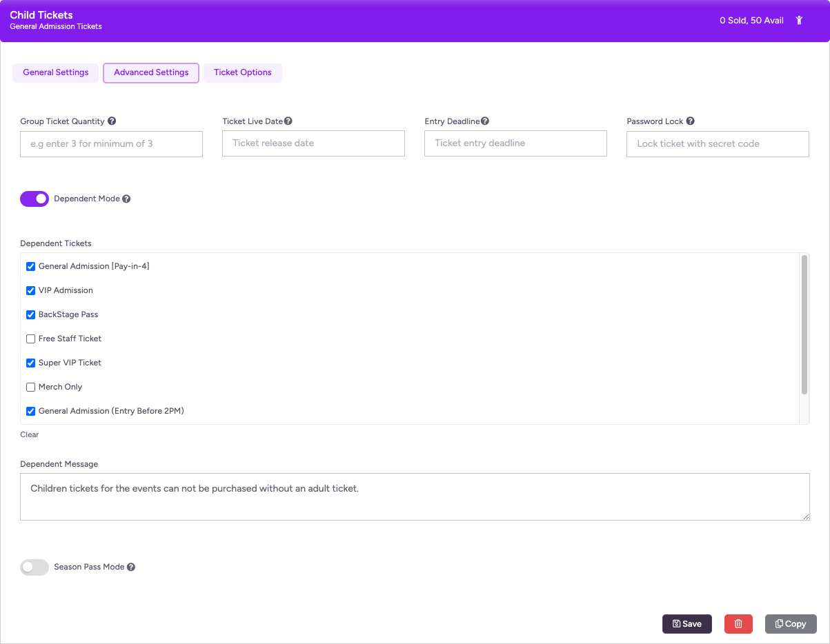The width and height of the screenshot is (830, 644).
Task: Enable the Season Pass Mode toggle
Action: tap(34, 567)
